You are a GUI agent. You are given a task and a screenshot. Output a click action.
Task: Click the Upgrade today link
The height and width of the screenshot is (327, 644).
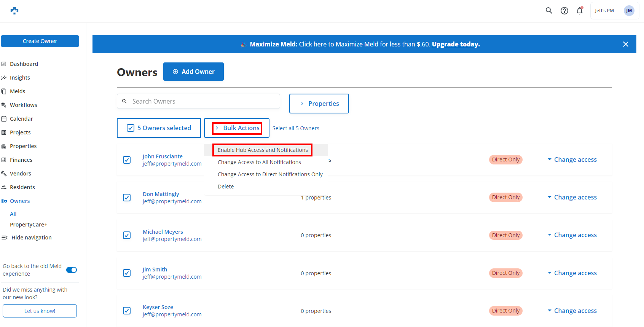point(456,44)
